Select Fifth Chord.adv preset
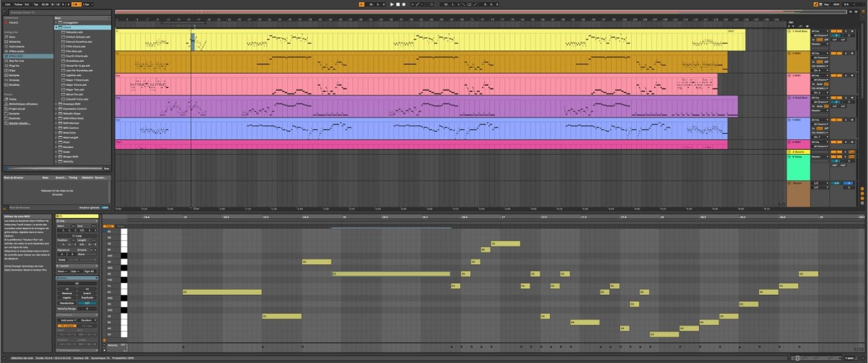Viewport: 868px width, 363px height. pyautogui.click(x=75, y=46)
